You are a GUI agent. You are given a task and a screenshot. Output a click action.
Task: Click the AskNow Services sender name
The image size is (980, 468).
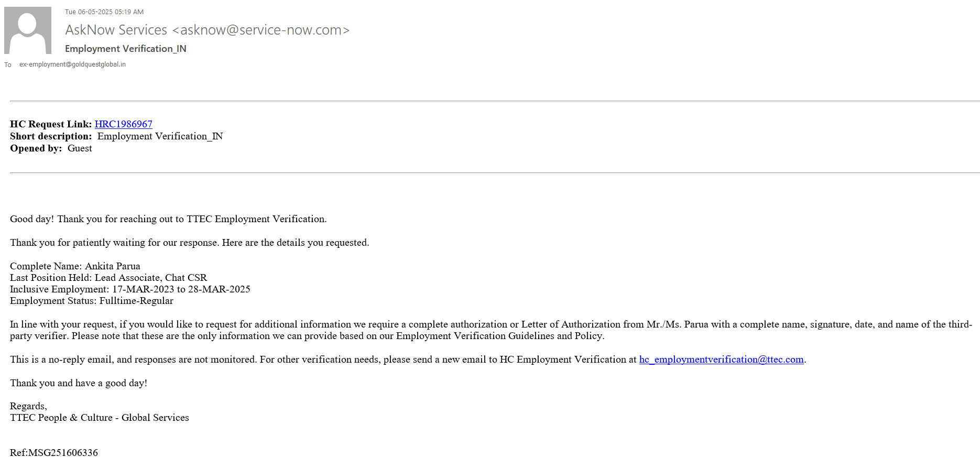click(x=116, y=30)
